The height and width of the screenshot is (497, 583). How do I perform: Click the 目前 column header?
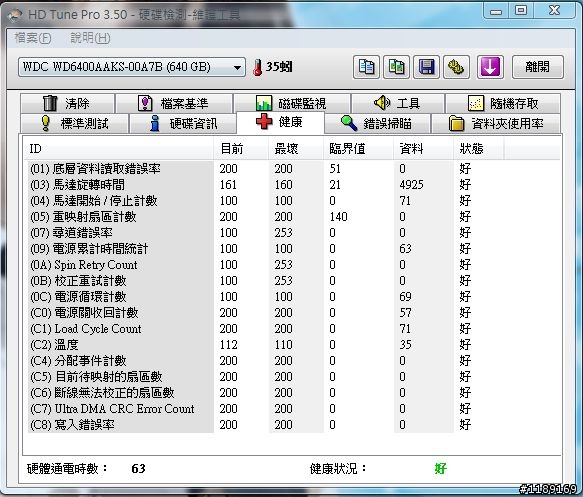point(241,149)
